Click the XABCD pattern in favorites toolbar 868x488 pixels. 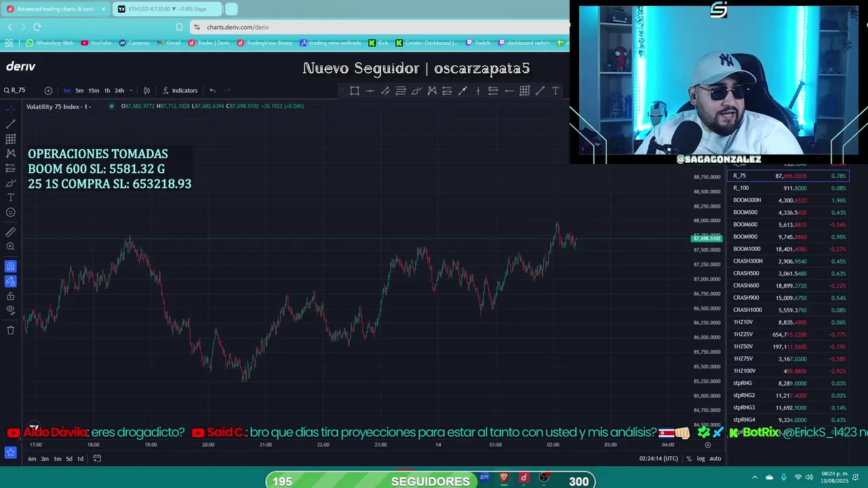(432, 91)
